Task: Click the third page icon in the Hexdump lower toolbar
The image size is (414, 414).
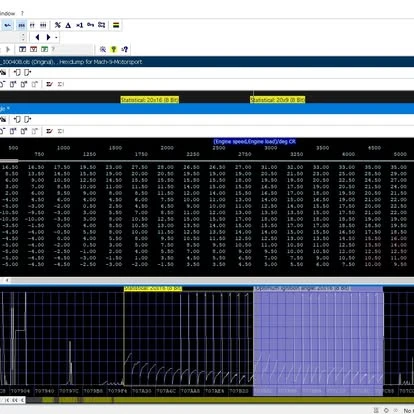Action: pos(24,84)
